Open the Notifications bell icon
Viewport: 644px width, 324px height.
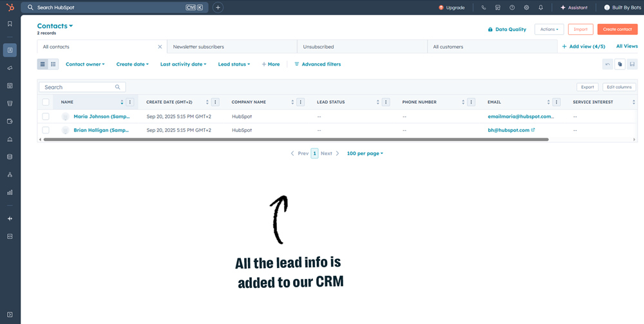pyautogui.click(x=541, y=7)
